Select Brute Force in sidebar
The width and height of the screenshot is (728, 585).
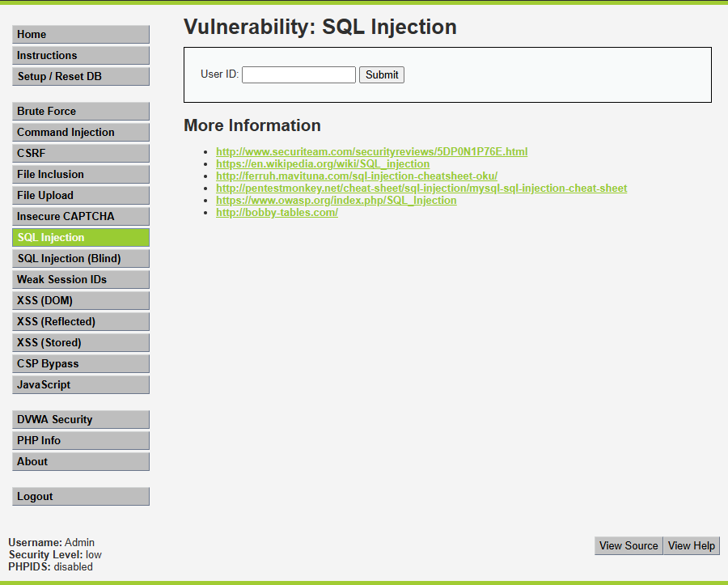tap(81, 112)
